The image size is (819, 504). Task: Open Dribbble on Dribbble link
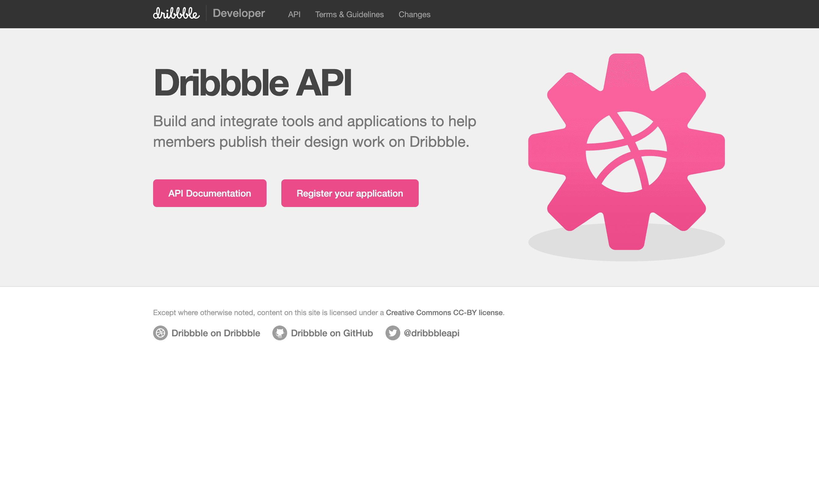(x=216, y=333)
